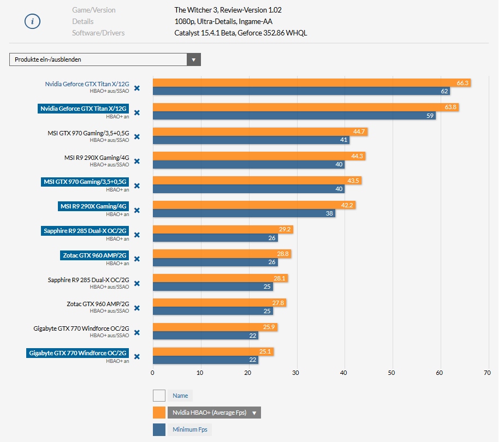
Task: Click unhighlighted Gigabyte GTX 770 Windforce OC/2G label
Action: tap(81, 328)
